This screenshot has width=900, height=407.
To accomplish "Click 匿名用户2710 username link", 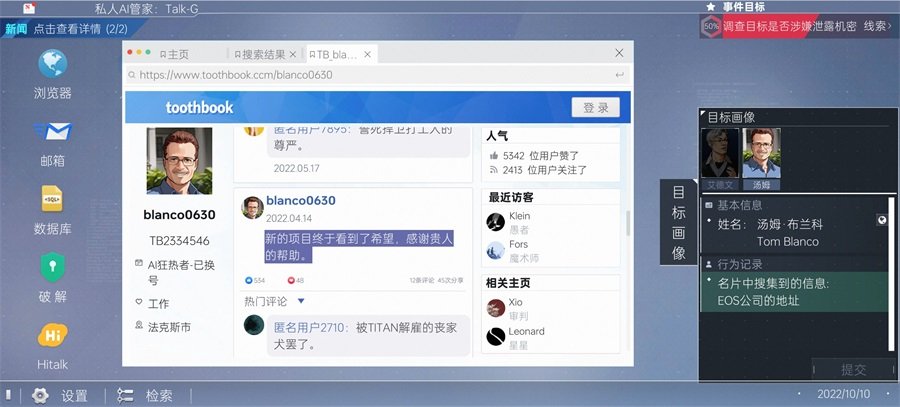I will point(311,327).
